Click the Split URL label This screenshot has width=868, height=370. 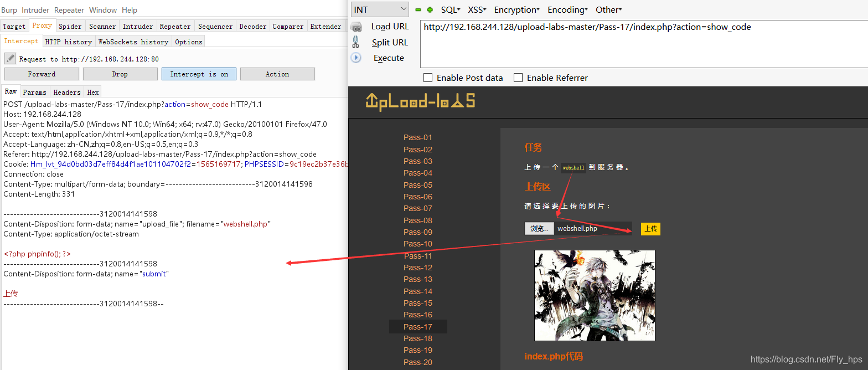(390, 42)
